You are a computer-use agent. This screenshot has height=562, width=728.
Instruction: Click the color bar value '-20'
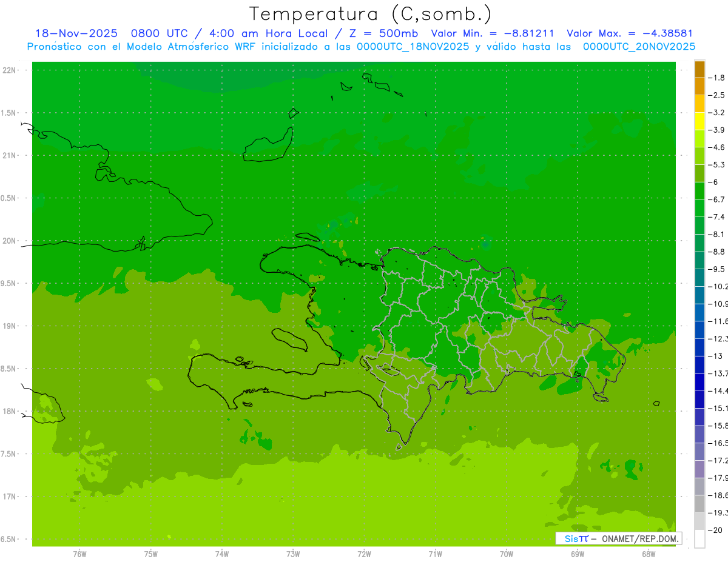[x=715, y=530]
